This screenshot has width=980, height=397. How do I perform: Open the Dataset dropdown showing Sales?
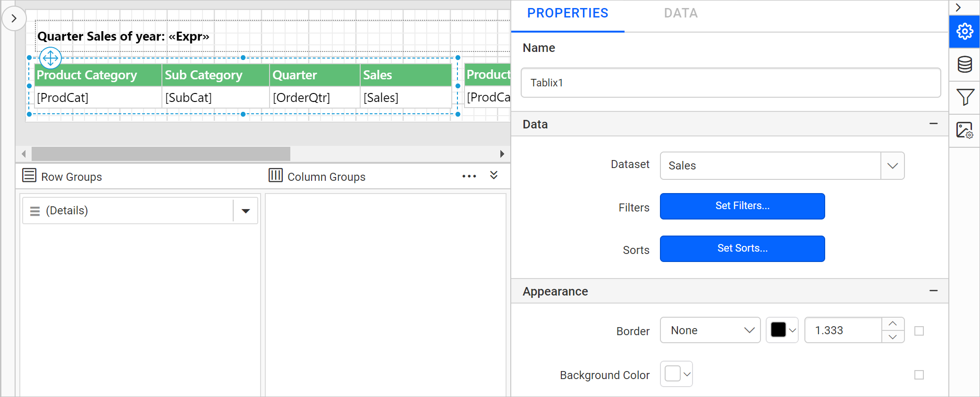click(x=782, y=166)
